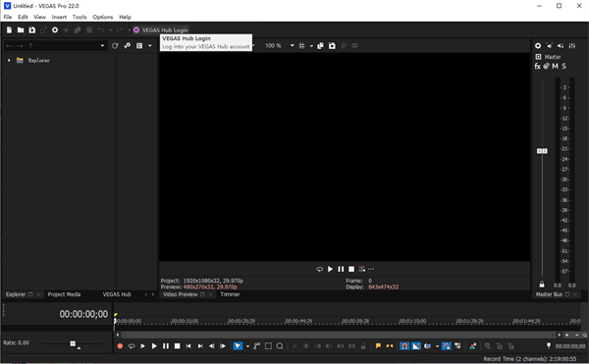Mute the Master bus
The height and width of the screenshot is (364, 589).
tap(555, 66)
